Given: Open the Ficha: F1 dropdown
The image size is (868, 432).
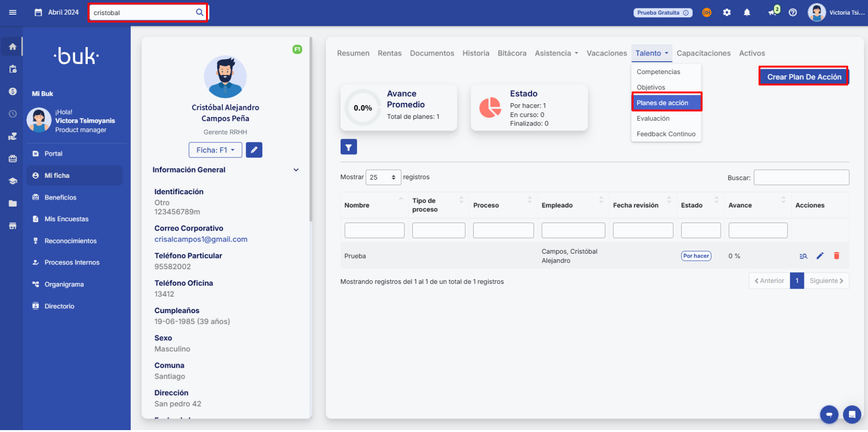Looking at the screenshot, I should [215, 150].
